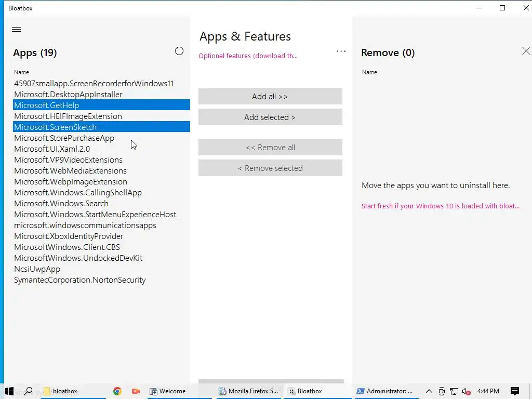Click the Name column header in Apps list

tap(21, 72)
